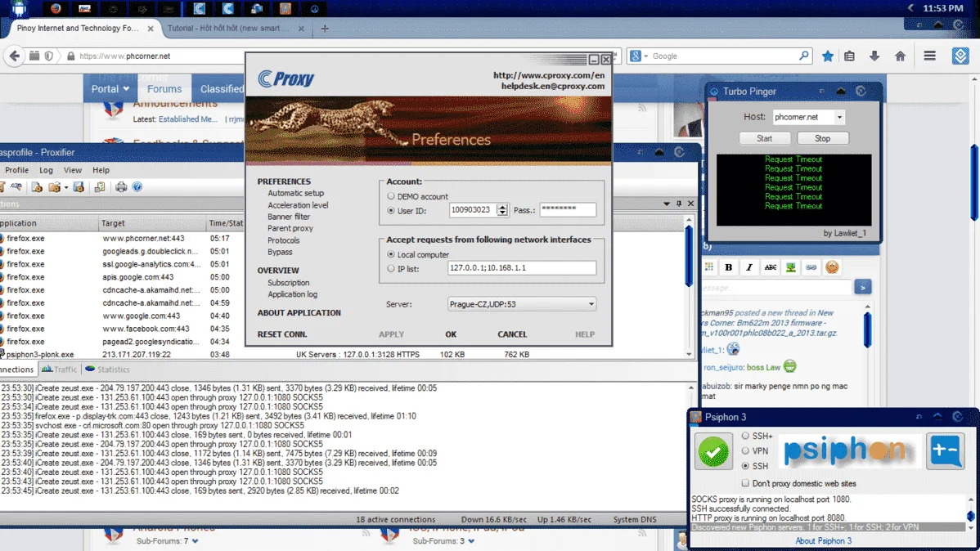Image resolution: width=980 pixels, height=551 pixels.
Task: Click the Psiphon log scrollbar down arrow
Action: [x=971, y=528]
